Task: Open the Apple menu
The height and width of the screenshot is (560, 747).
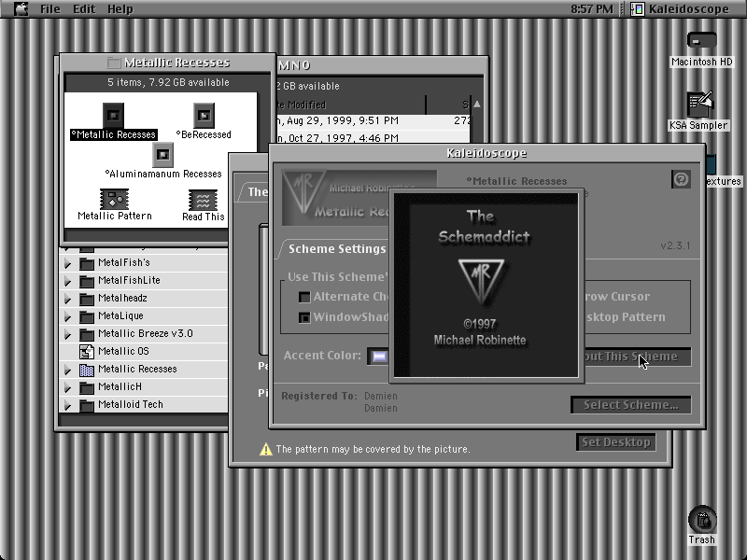Action: pyautogui.click(x=20, y=8)
